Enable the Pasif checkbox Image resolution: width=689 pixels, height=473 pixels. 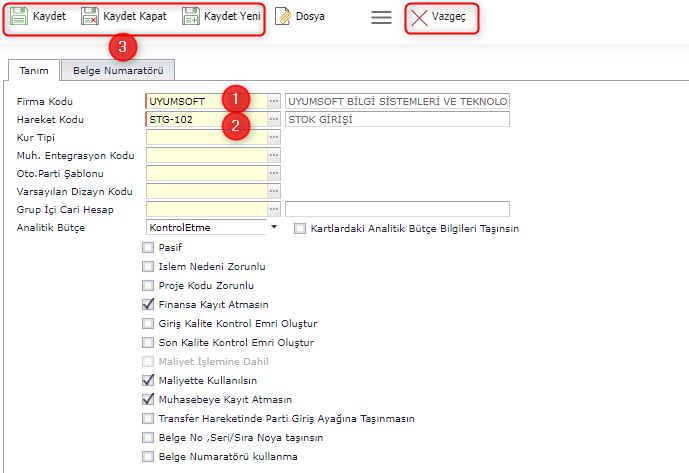click(x=149, y=247)
